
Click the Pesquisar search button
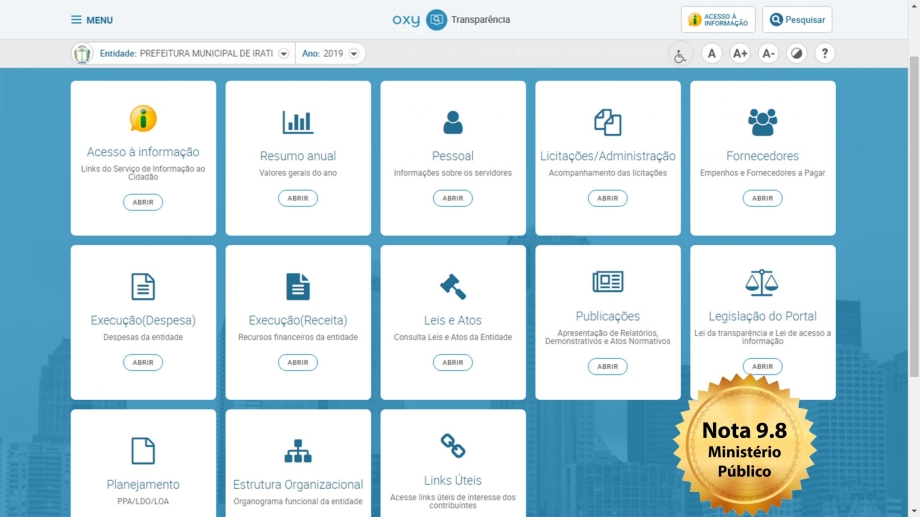coord(797,20)
